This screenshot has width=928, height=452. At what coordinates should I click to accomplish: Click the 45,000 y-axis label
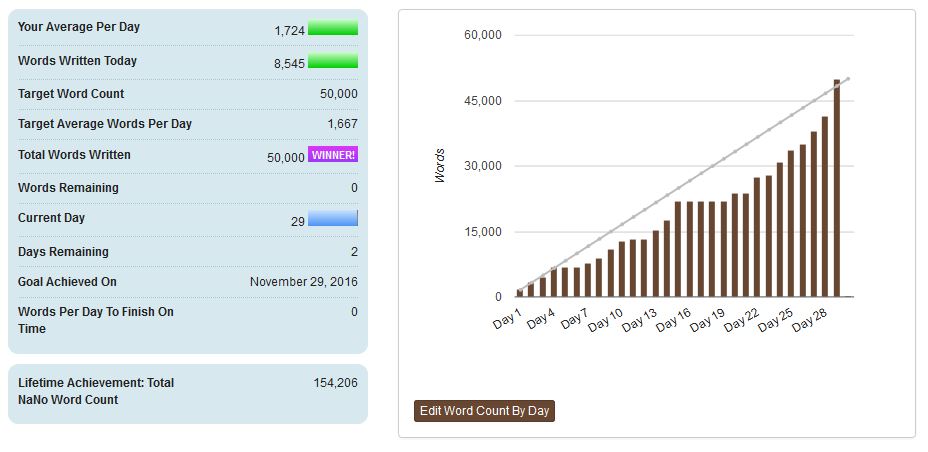(x=483, y=101)
